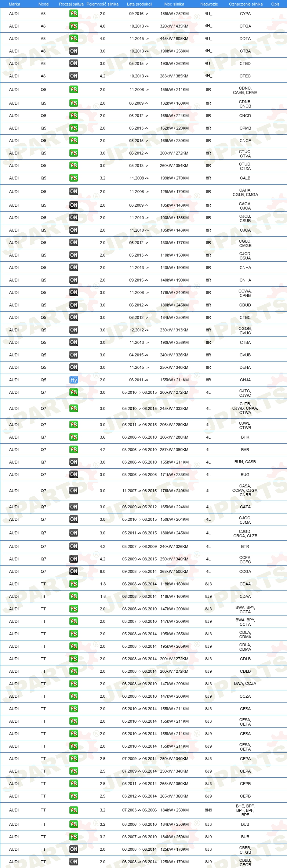Click the diesel ON icon in the Q7 BUG row

pos(74,475)
